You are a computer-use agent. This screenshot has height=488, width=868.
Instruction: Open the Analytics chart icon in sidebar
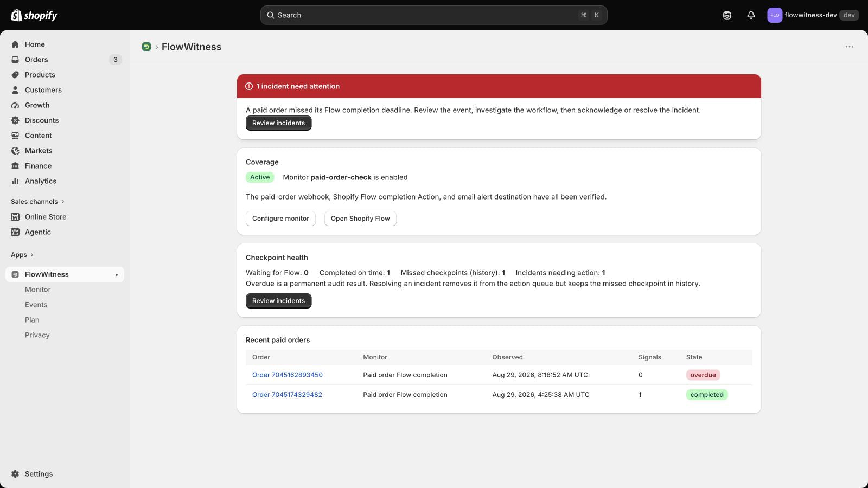15,181
